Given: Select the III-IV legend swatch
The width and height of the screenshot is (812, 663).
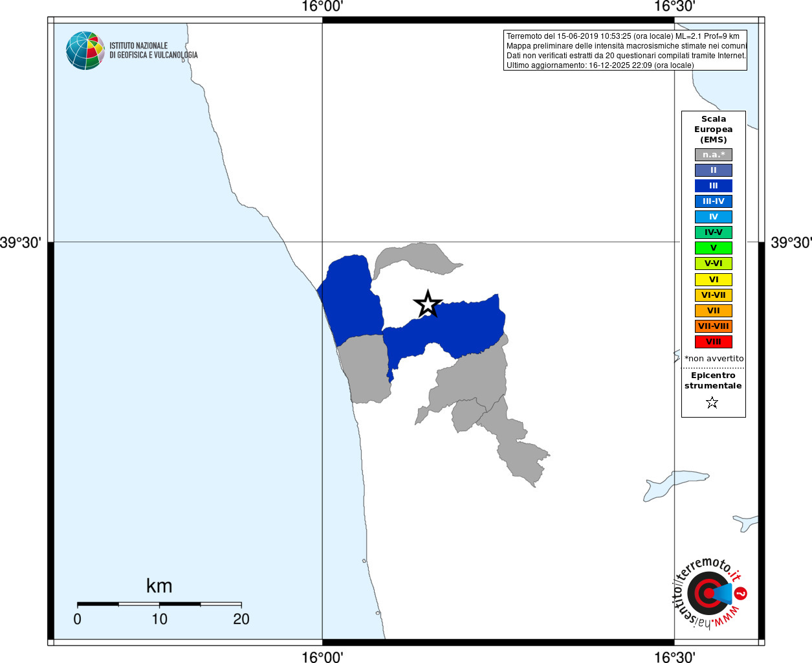Looking at the screenshot, I should point(714,201).
